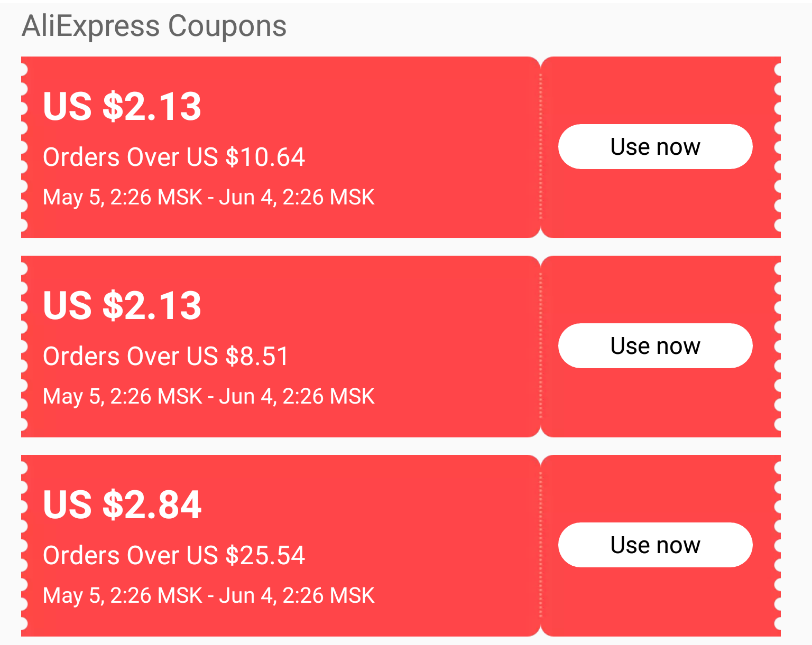
Task: Tap the first US $2.13 coupon amount
Action: pos(122,107)
